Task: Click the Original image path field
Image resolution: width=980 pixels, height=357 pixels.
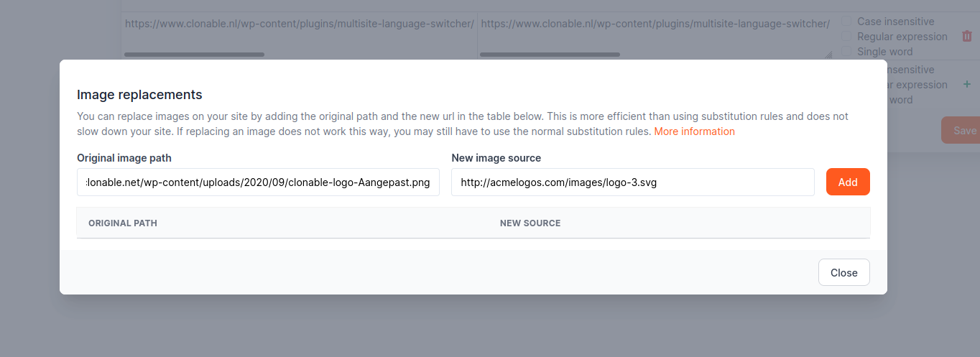Action: point(258,182)
